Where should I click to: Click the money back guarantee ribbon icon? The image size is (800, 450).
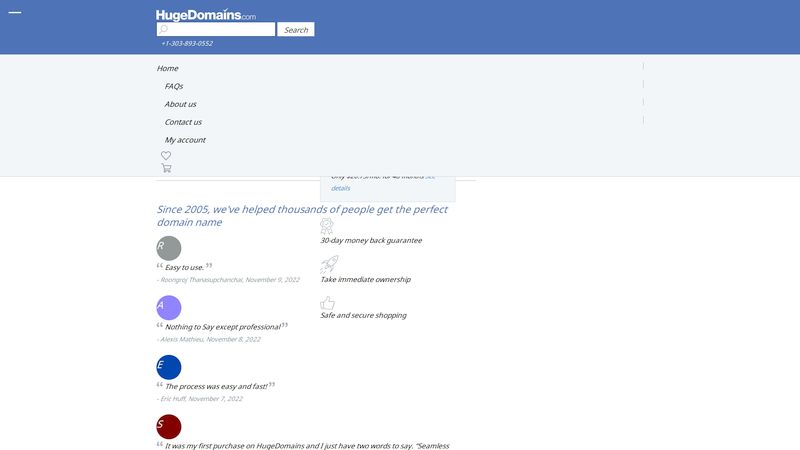click(327, 226)
